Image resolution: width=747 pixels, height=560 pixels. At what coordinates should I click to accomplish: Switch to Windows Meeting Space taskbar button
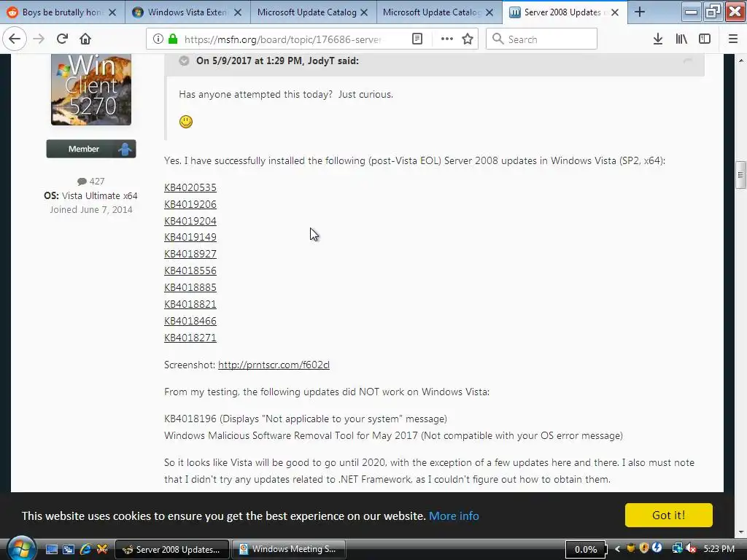click(289, 550)
